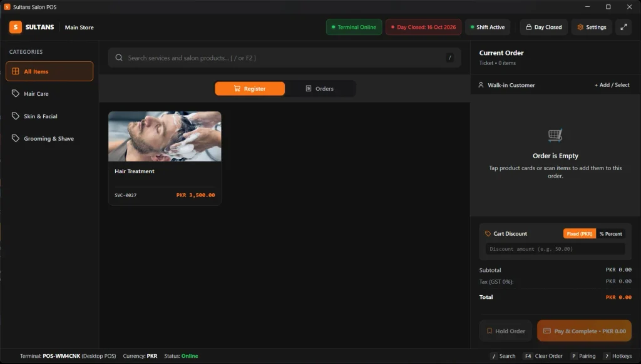Image resolution: width=641 pixels, height=364 pixels.
Task: Open Settings via the gear icon
Action: (x=580, y=27)
